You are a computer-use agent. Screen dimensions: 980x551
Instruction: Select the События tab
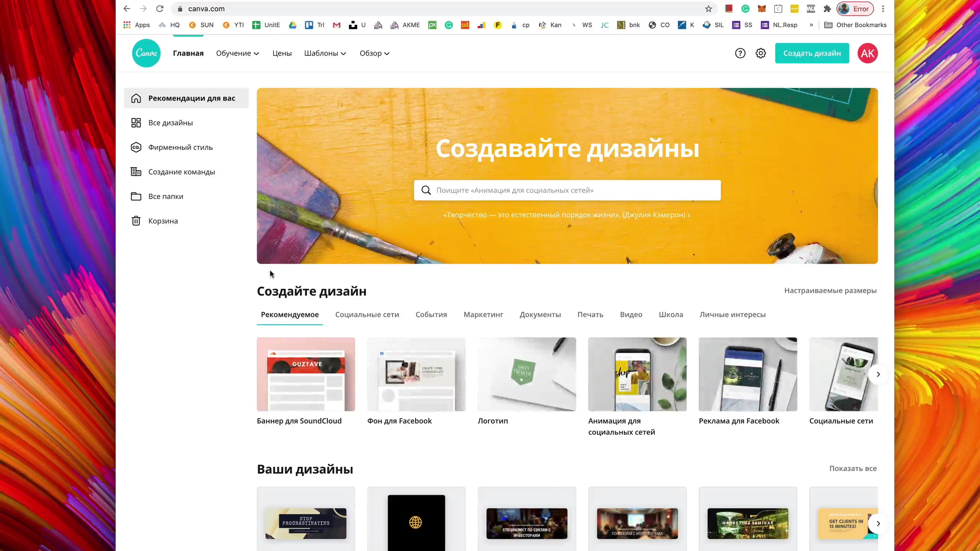431,315
